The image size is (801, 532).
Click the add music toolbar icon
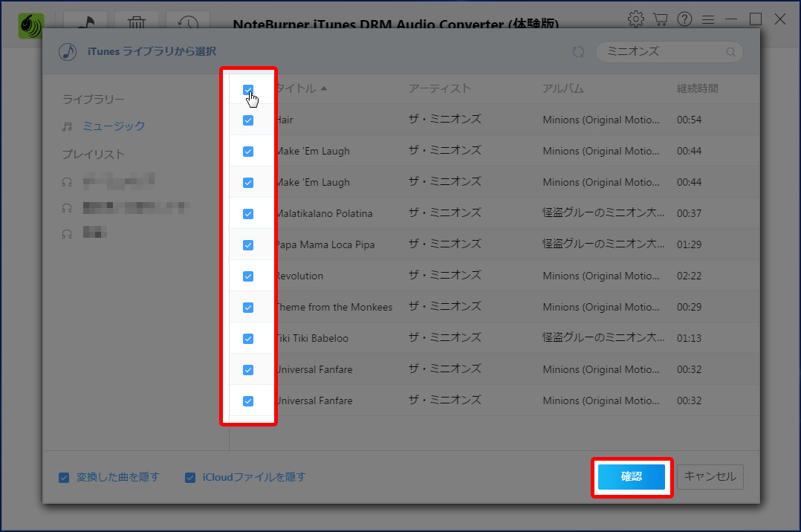85,24
